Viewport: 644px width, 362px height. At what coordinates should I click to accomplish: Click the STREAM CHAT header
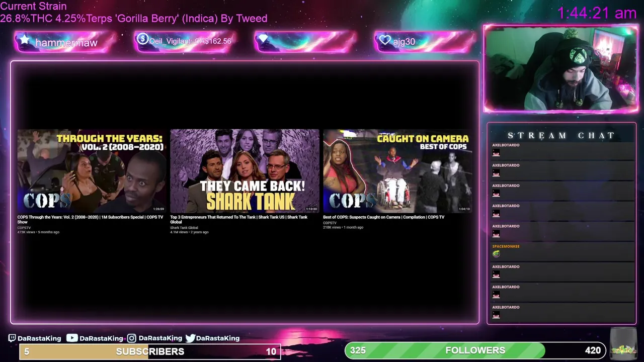561,135
